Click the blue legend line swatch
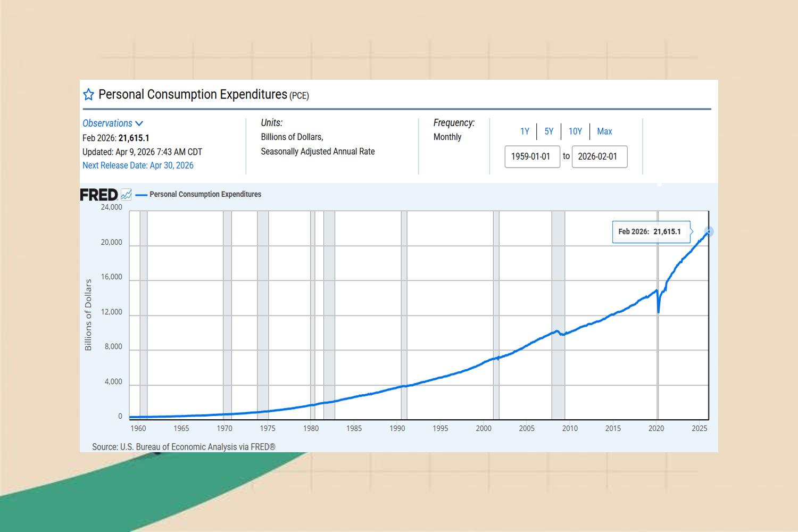The height and width of the screenshot is (532, 798). [141, 195]
